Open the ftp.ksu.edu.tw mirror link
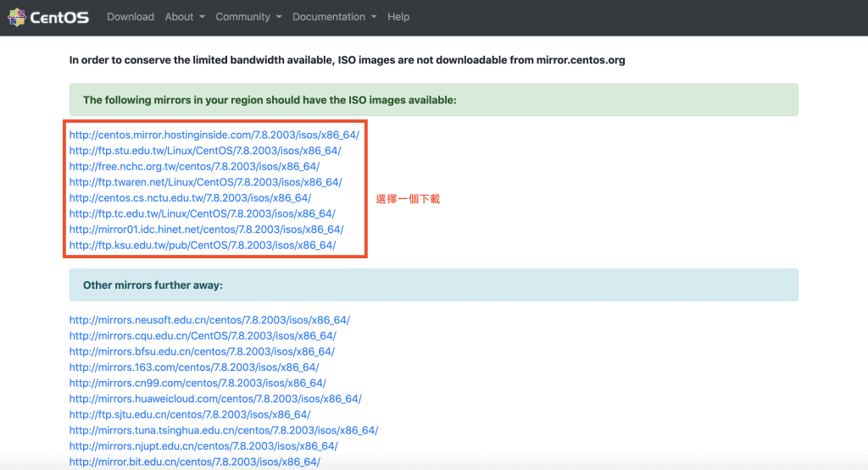This screenshot has height=470, width=868. (202, 246)
